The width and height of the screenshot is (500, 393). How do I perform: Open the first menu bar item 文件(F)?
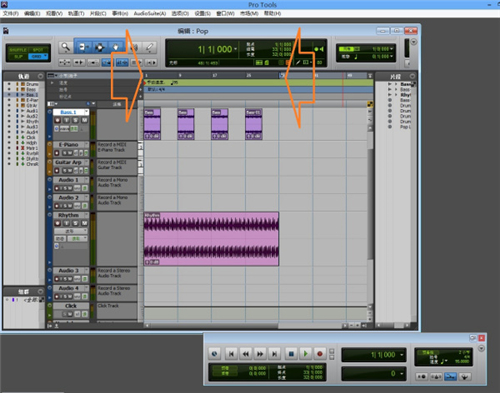point(11,13)
